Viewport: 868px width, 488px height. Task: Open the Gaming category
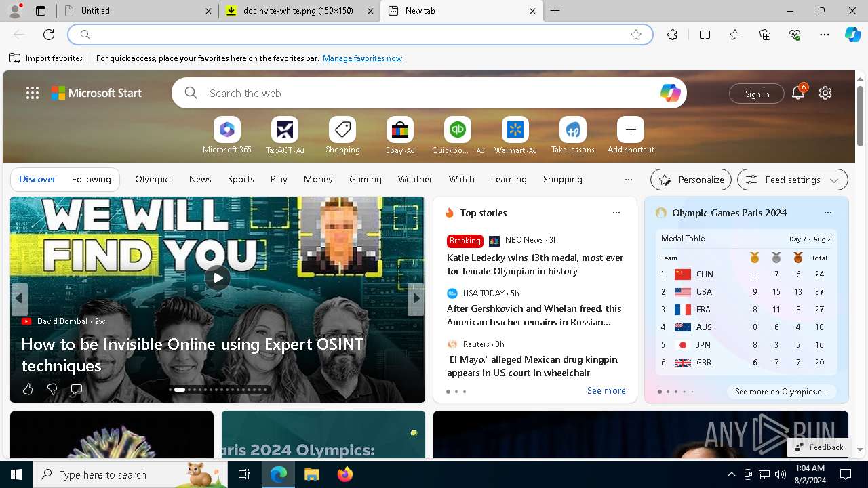tap(366, 179)
